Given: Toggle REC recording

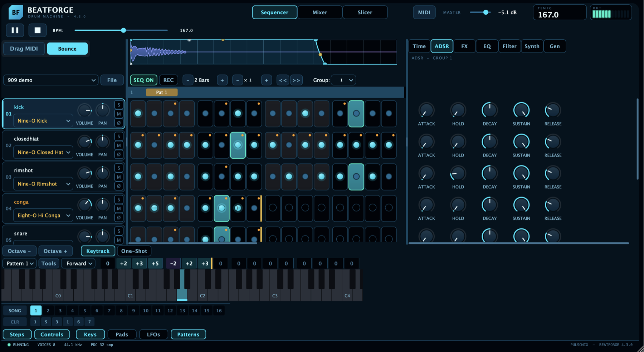Looking at the screenshot, I should [169, 80].
